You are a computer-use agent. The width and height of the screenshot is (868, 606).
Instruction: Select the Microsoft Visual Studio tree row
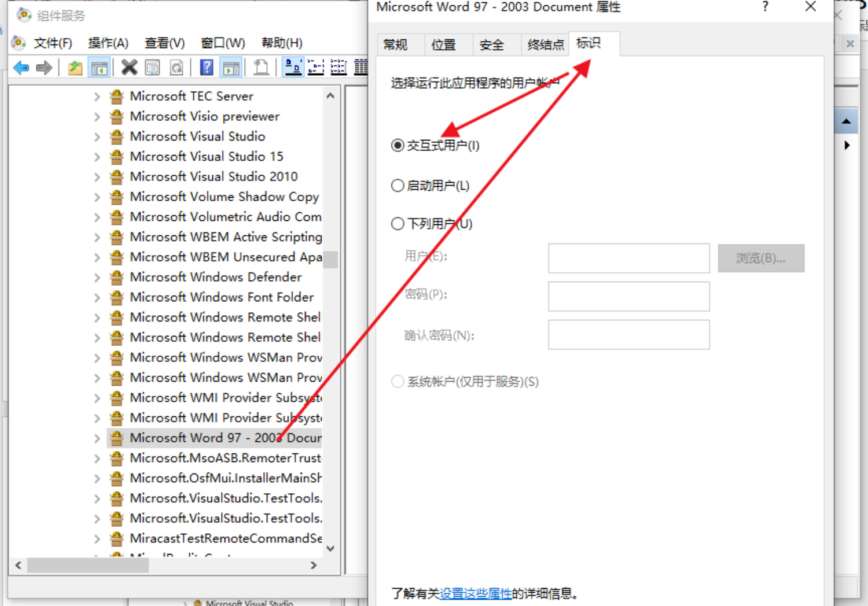[197, 136]
